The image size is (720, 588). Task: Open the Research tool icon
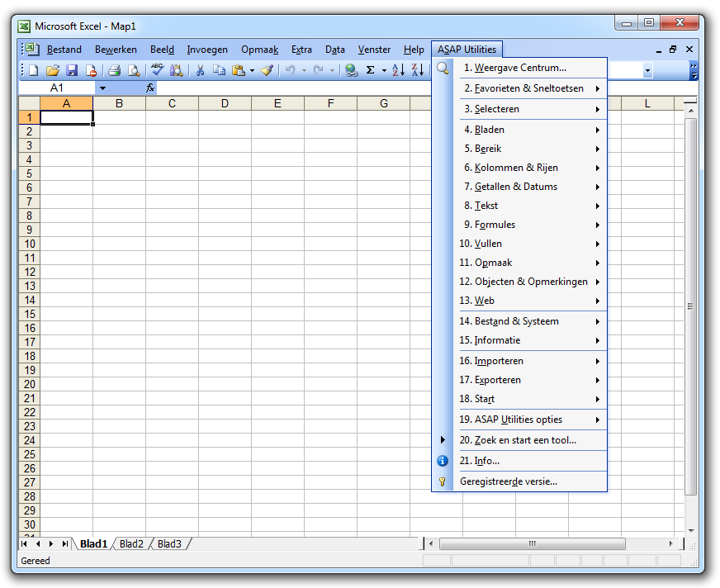[177, 70]
